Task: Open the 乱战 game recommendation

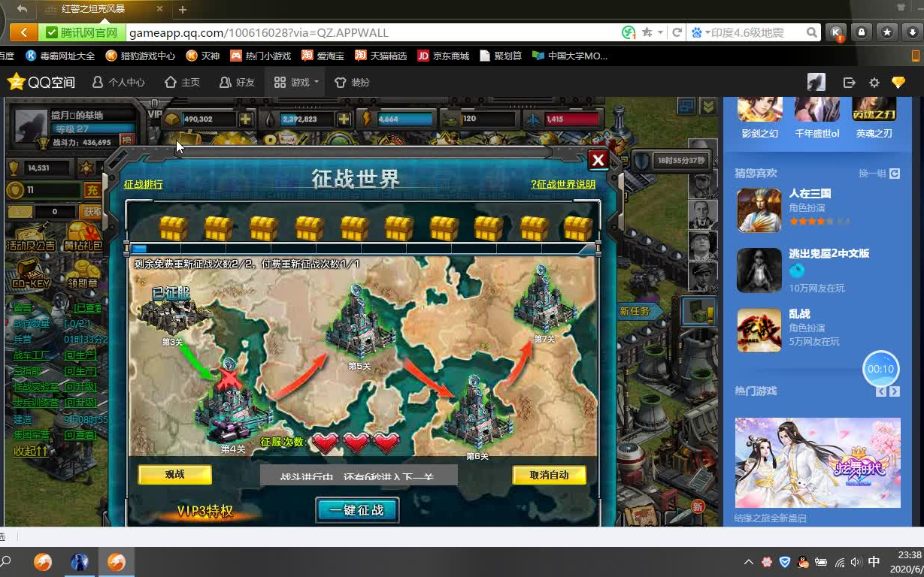Action: pos(759,330)
